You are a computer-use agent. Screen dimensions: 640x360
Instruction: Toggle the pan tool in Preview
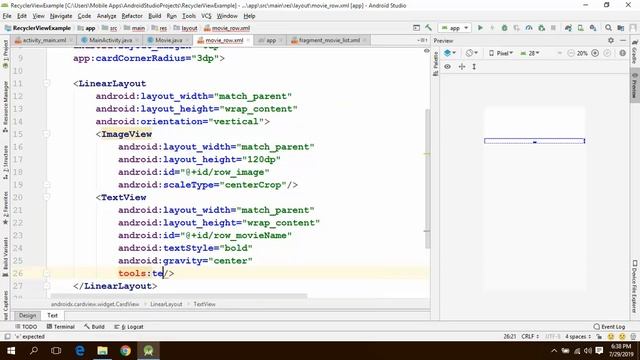click(x=462, y=67)
